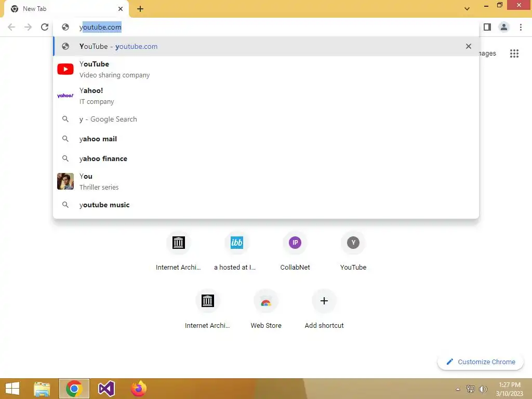532x399 pixels.
Task: Click the red YouTube logo icon
Action: point(65,69)
